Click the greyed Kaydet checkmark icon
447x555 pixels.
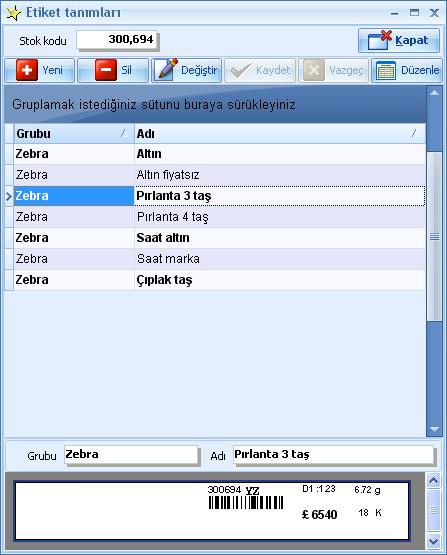coord(240,70)
